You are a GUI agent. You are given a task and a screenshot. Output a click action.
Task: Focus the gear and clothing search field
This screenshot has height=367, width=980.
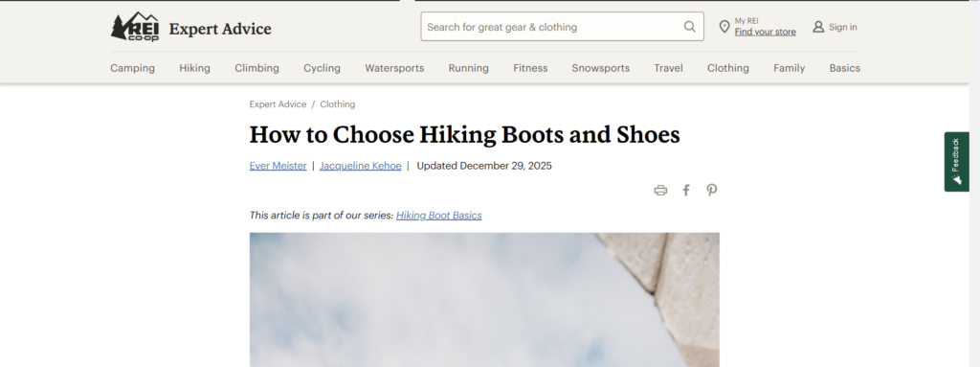pos(562,27)
